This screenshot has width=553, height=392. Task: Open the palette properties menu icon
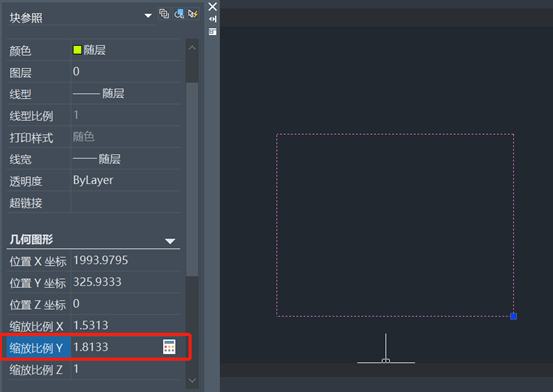pos(212,32)
